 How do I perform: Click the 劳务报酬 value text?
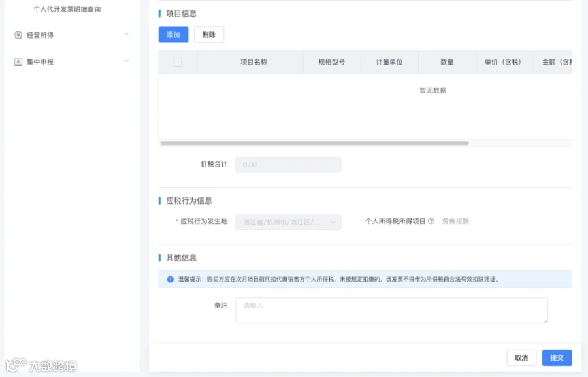tap(455, 221)
